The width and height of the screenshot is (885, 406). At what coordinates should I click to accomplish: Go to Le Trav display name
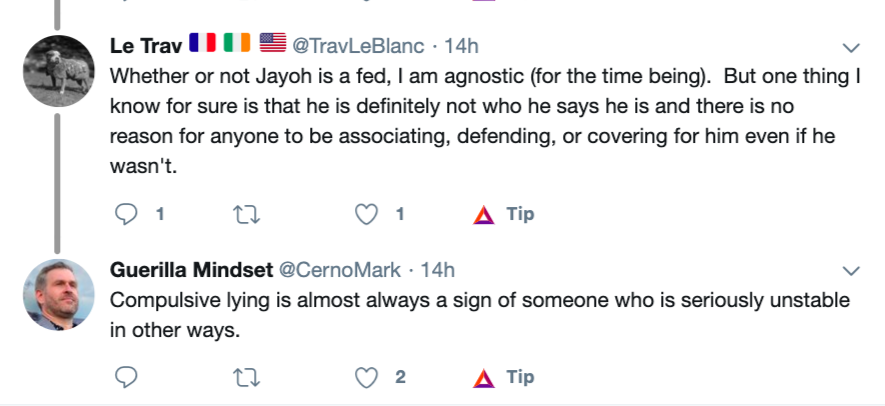143,46
